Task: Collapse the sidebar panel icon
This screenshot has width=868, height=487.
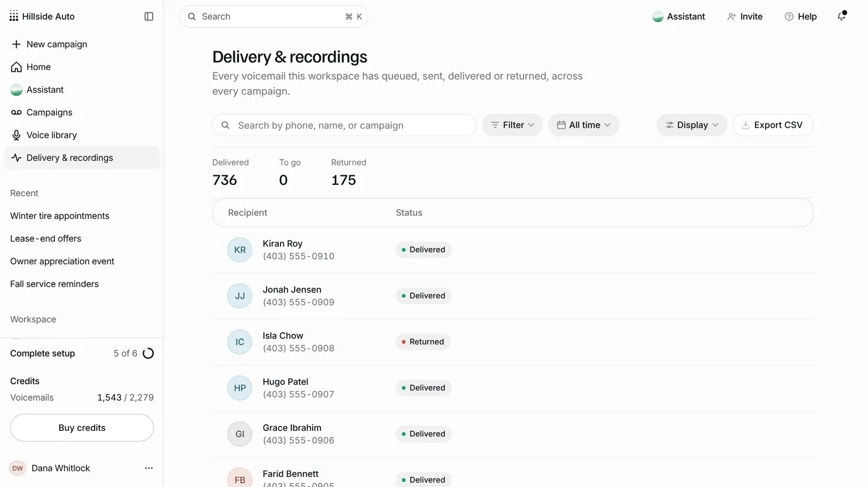Action: point(149,16)
